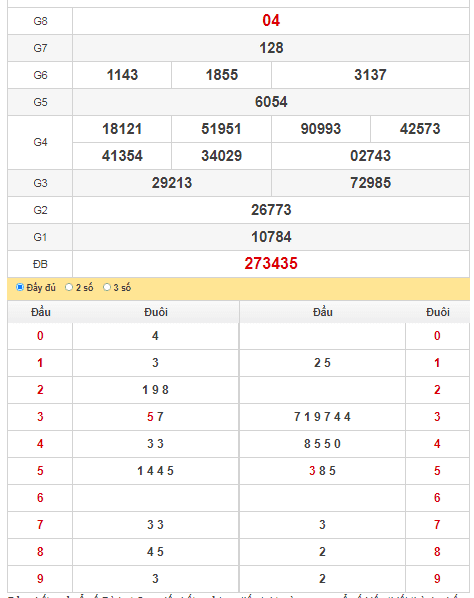
Task: Select G6 number 3137
Action: coord(370,75)
